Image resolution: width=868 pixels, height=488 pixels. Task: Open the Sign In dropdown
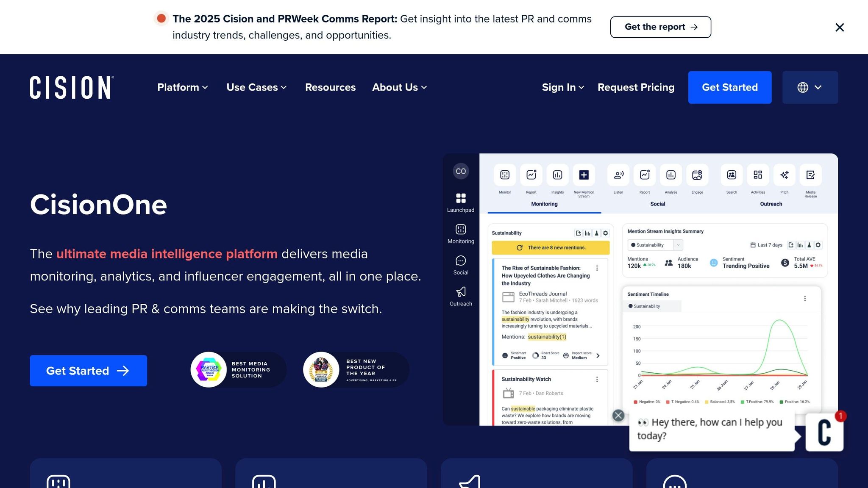563,87
